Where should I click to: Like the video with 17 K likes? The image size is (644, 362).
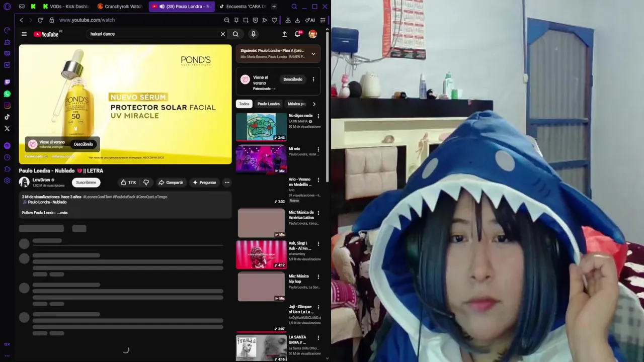[128, 183]
